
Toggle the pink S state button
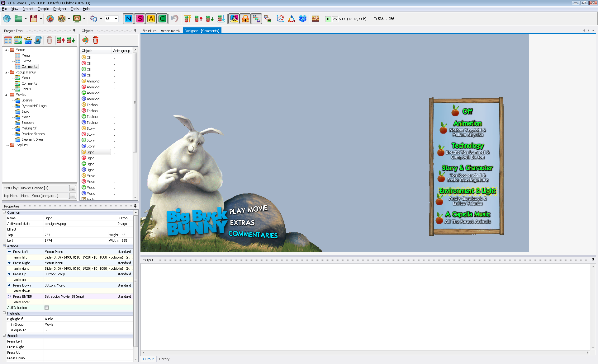click(140, 19)
